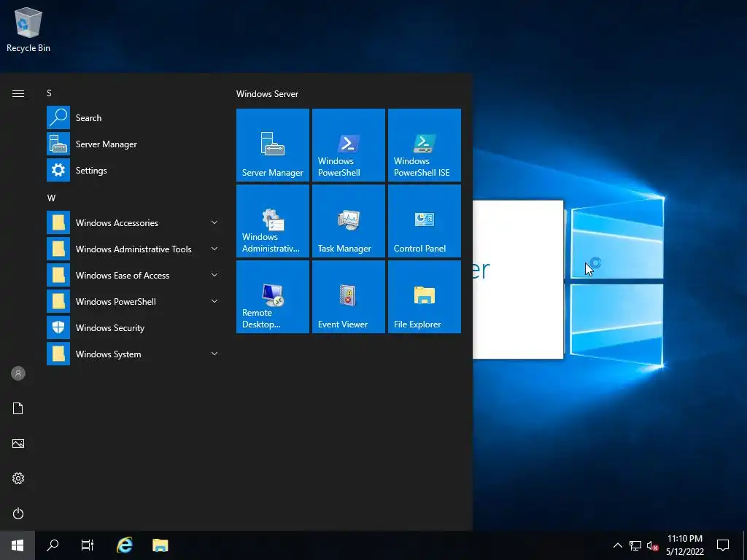The height and width of the screenshot is (560, 747).
Task: Expand the Windows Ease of Access chevron
Action: [214, 275]
